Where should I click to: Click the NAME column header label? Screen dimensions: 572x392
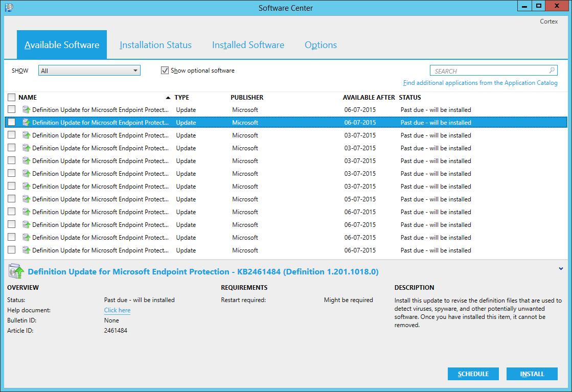pyautogui.click(x=28, y=98)
